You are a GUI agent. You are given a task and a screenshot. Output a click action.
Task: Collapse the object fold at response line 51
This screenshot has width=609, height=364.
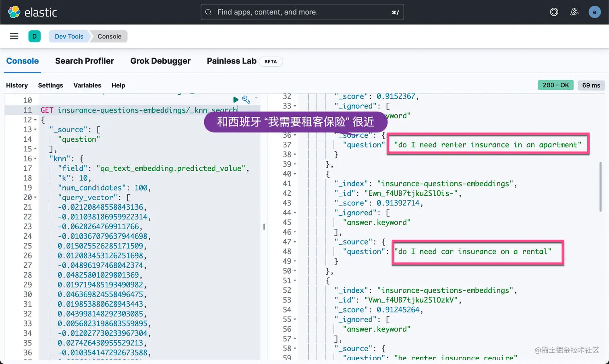coord(295,281)
